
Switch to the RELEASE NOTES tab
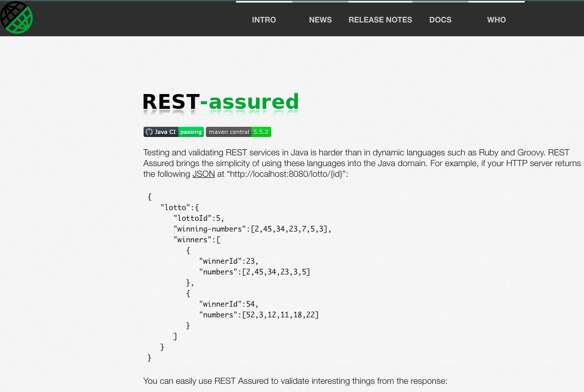point(380,20)
